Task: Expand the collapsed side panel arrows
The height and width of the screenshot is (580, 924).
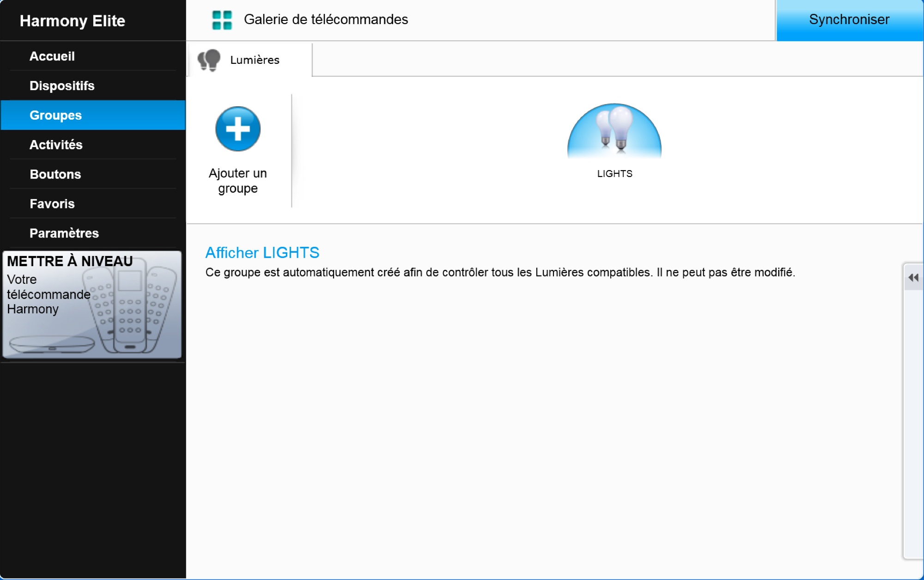Action: (x=913, y=278)
